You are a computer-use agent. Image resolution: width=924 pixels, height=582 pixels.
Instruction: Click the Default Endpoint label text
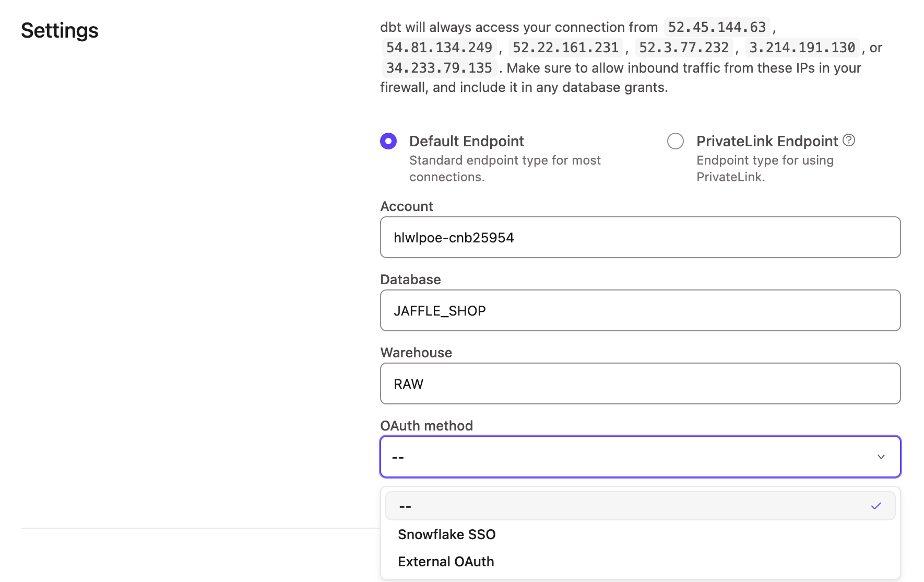[466, 141]
